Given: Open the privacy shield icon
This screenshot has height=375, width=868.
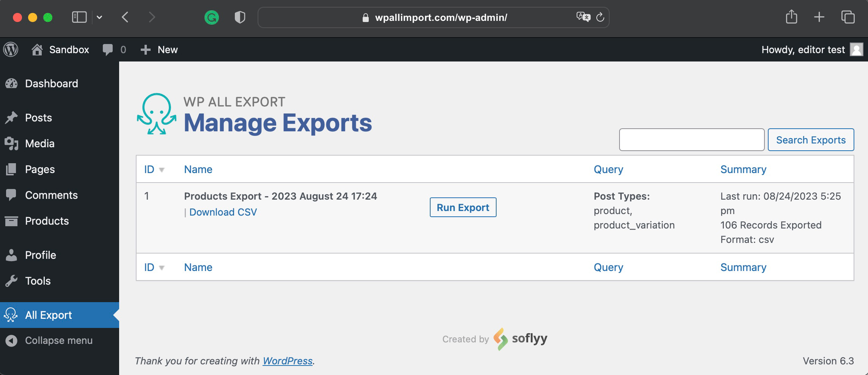Looking at the screenshot, I should tap(240, 17).
